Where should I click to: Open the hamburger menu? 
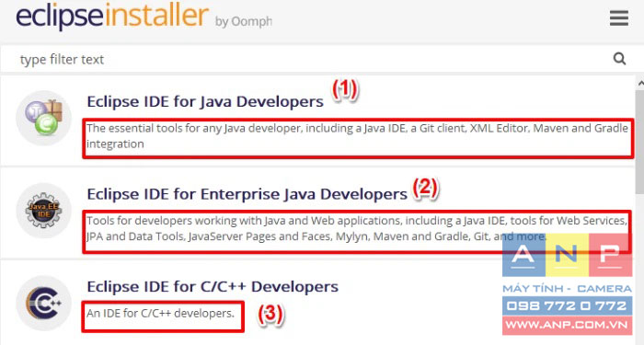(x=618, y=18)
